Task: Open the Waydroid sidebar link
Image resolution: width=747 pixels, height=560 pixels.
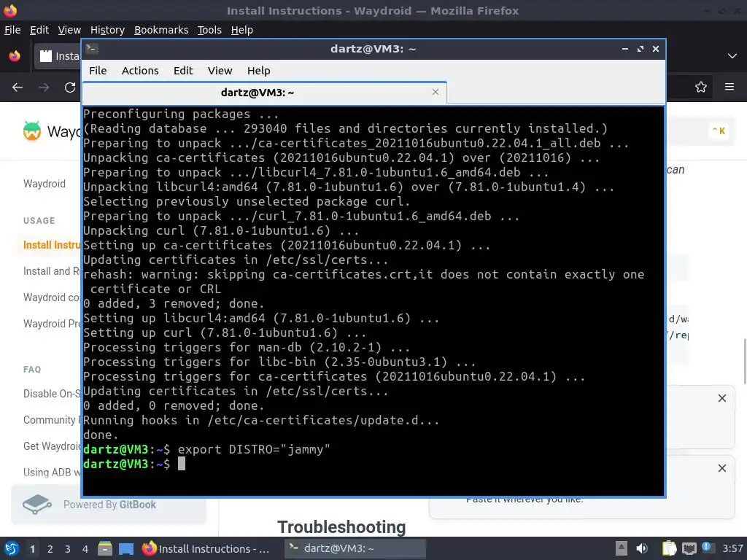Action: pyautogui.click(x=44, y=184)
